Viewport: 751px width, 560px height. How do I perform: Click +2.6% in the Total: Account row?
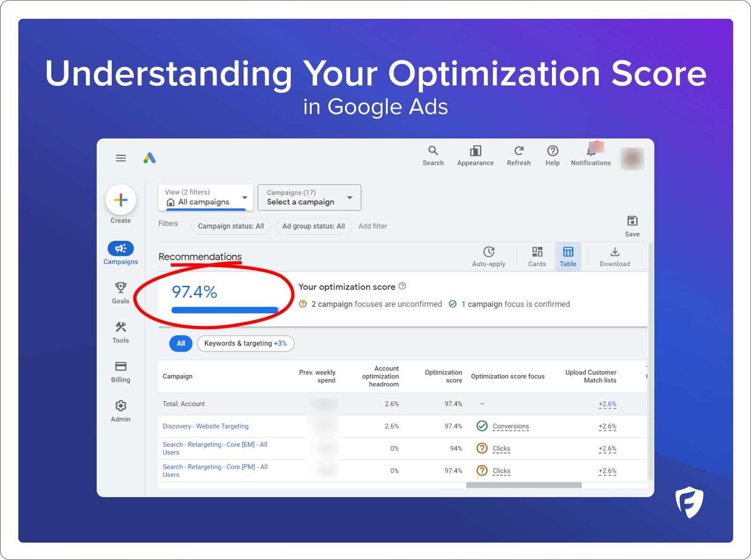[607, 404]
